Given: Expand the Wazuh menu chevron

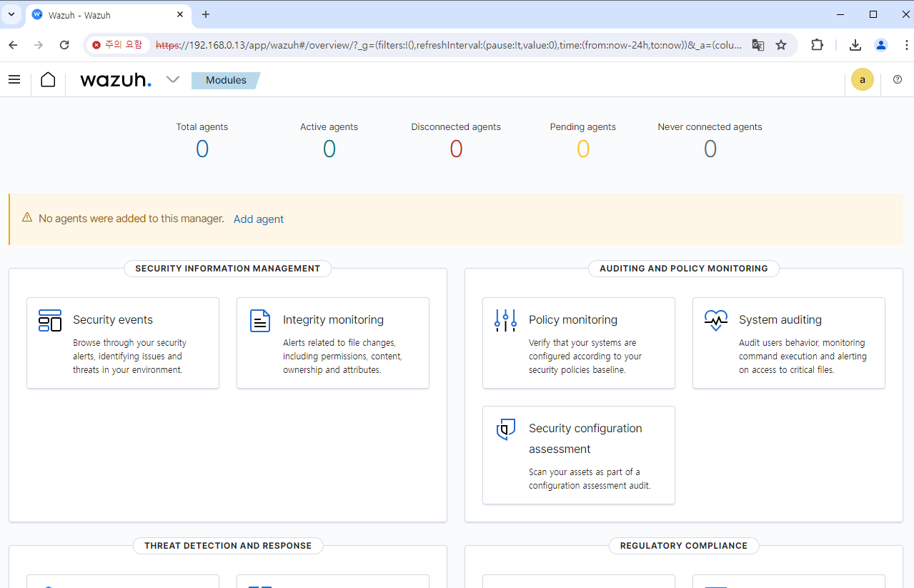Looking at the screenshot, I should [173, 79].
